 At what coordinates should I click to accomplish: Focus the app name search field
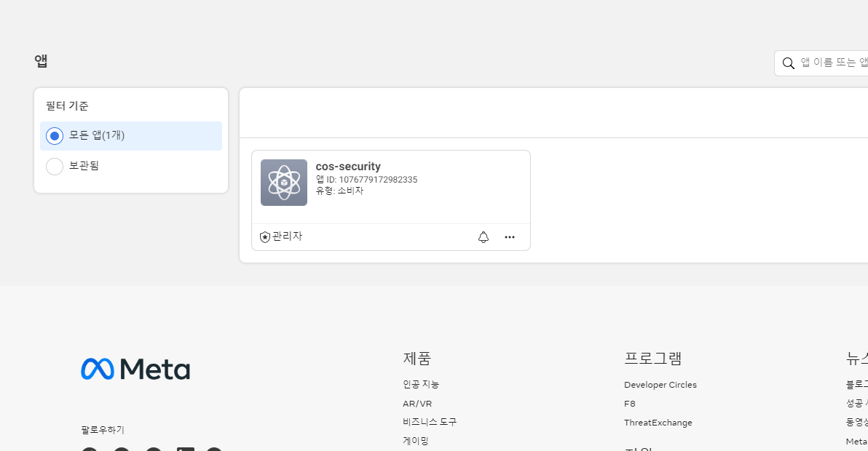coord(821,63)
